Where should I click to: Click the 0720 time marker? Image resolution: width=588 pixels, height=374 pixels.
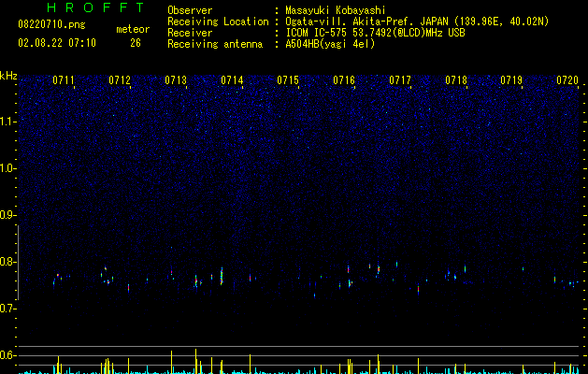pyautogui.click(x=567, y=80)
